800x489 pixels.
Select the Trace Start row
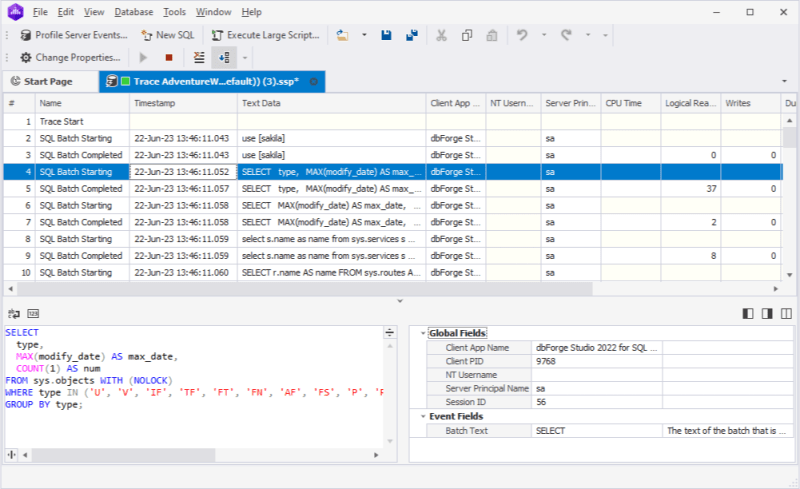(x=393, y=121)
